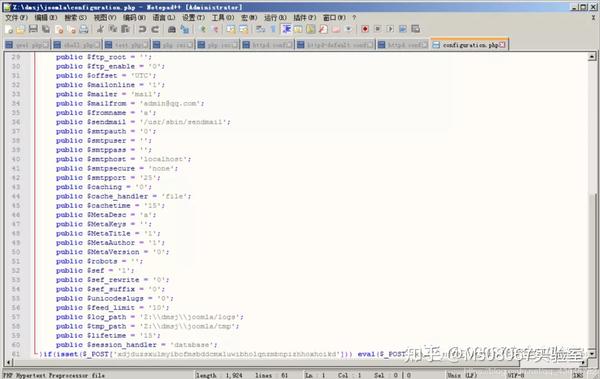The width and height of the screenshot is (600, 379).
Task: Open the 编辑(E) menu
Action: pyautogui.click(x=46, y=18)
